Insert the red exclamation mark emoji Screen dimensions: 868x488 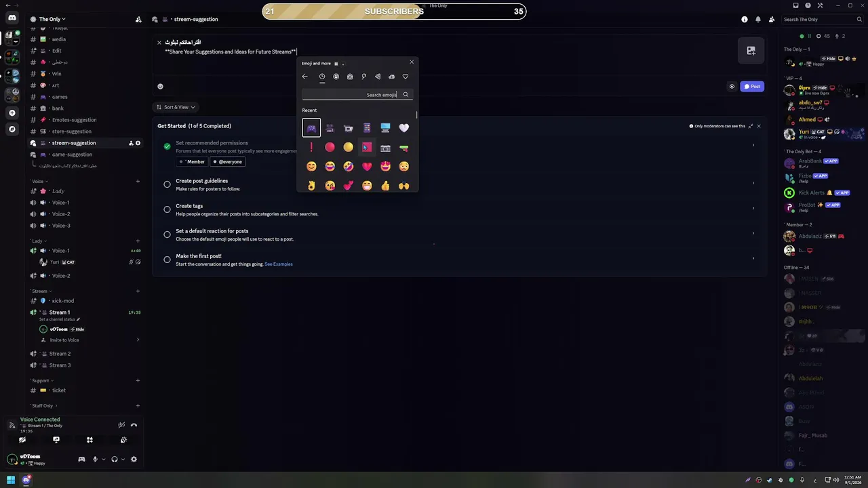pos(311,147)
